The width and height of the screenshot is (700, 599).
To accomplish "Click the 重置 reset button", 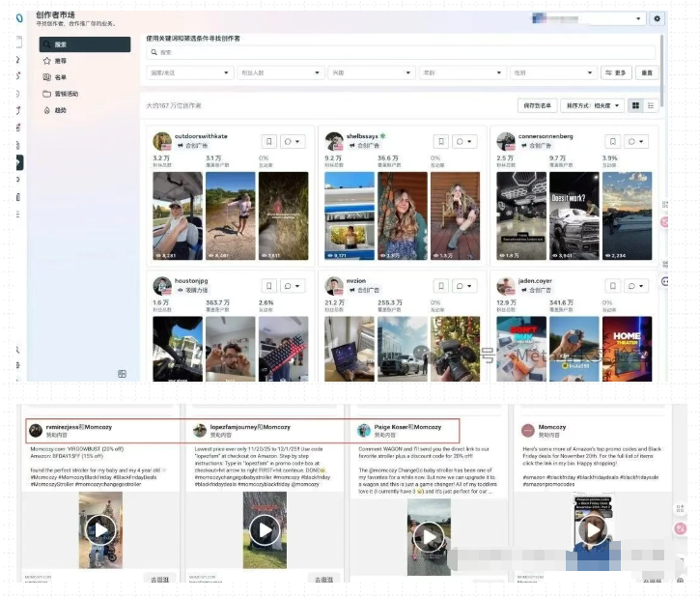I will [x=647, y=72].
